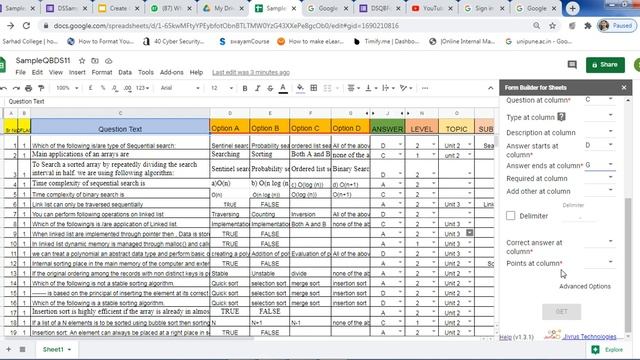Screen dimensions: 640x360
Task: Click the Explore button
Action: point(609,350)
